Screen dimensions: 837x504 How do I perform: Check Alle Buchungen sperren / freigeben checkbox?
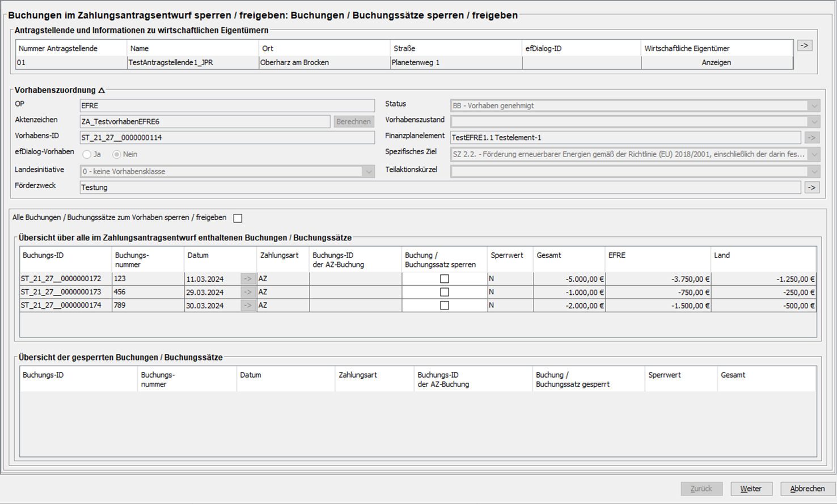[238, 218]
